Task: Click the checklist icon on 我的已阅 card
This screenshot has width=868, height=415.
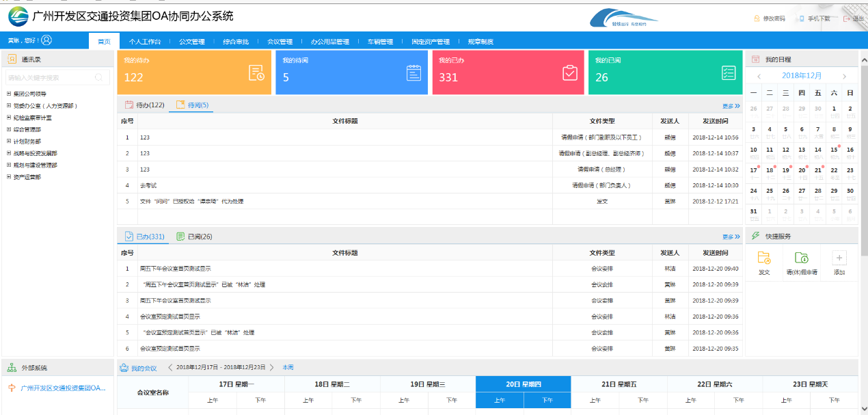Action: click(729, 72)
